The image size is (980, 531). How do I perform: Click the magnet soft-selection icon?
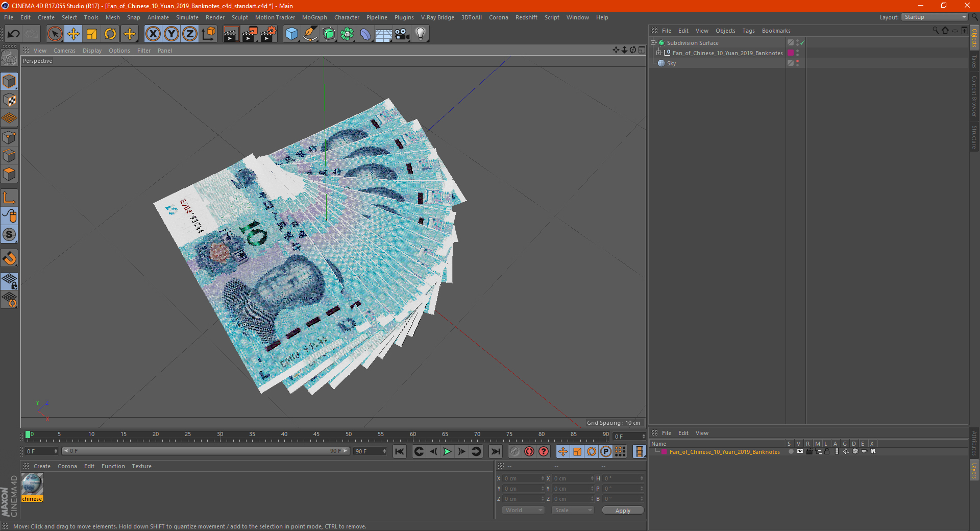click(x=10, y=258)
